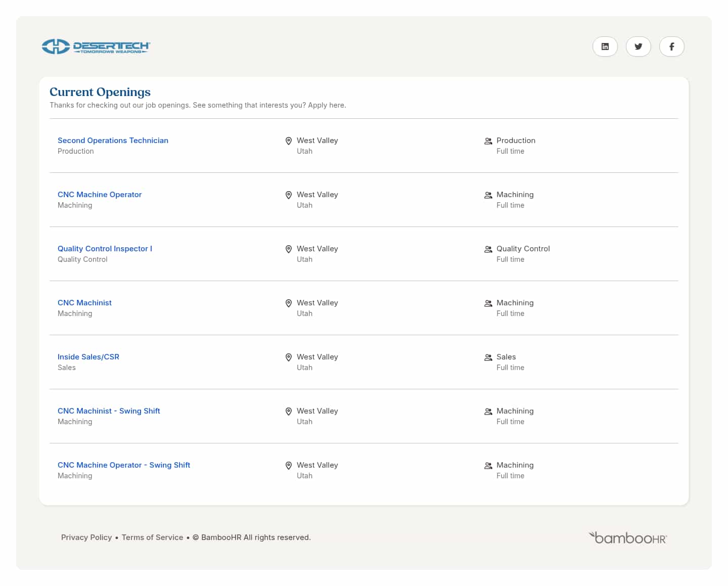This screenshot has height=586, width=728.
Task: Click department icon beside Sales Full time
Action: [488, 357]
